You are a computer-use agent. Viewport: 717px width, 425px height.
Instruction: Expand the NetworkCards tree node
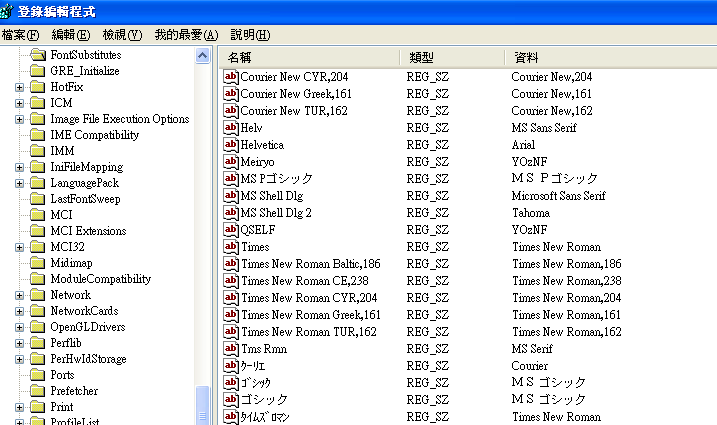(x=19, y=312)
